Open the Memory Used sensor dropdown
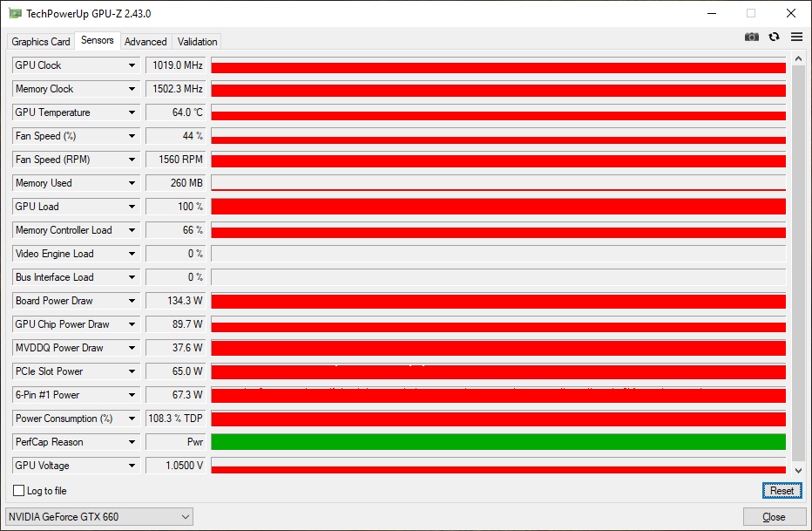Image resolution: width=812 pixels, height=531 pixels. (x=76, y=183)
